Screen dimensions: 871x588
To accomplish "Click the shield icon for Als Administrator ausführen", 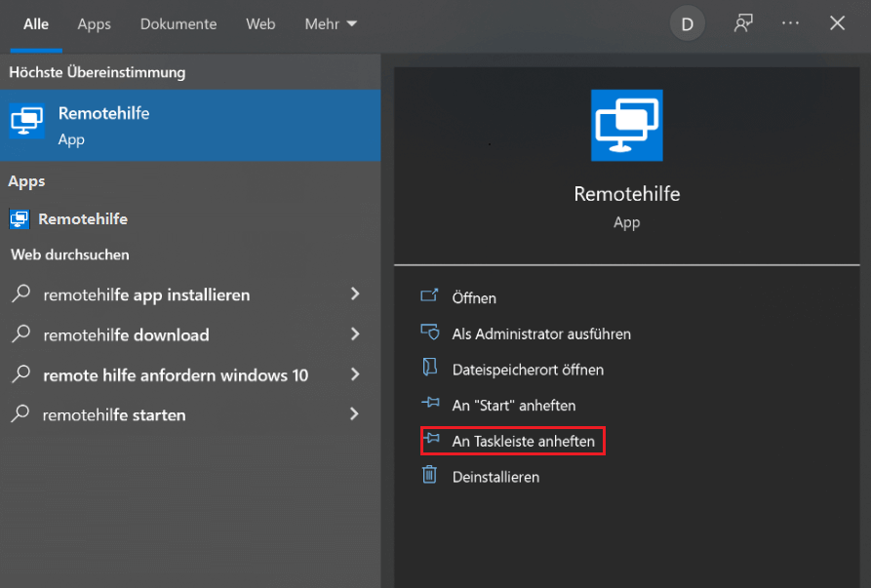I will coord(429,332).
